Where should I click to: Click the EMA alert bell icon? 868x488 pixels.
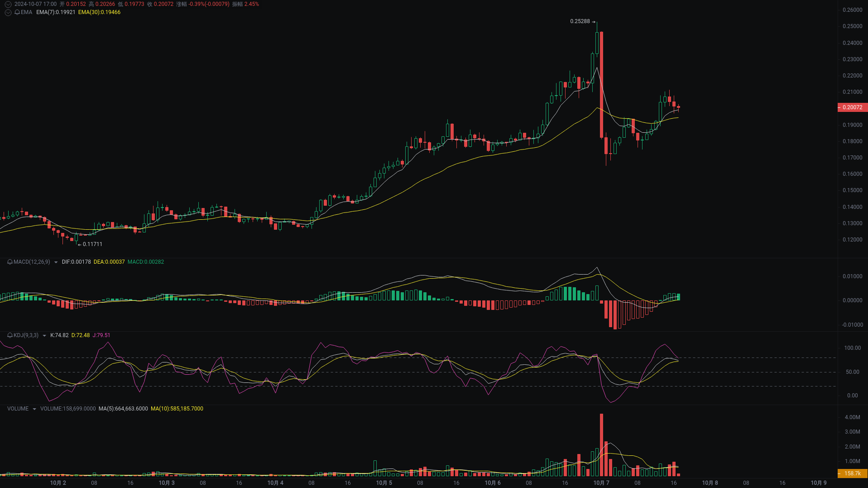tap(17, 13)
